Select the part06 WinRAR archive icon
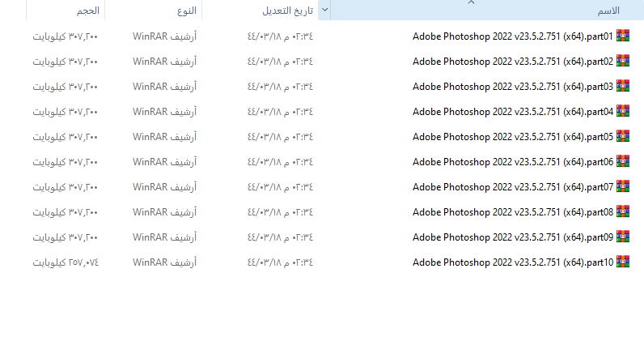 click(x=623, y=161)
